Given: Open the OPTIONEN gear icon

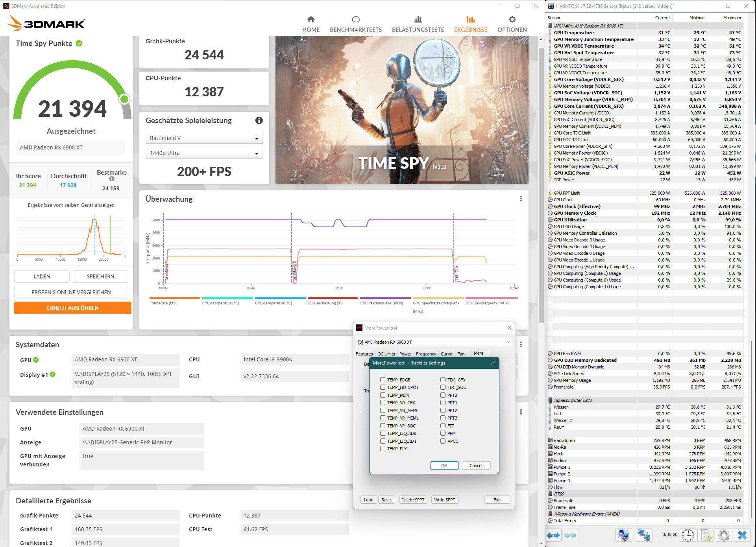Looking at the screenshot, I should [512, 19].
